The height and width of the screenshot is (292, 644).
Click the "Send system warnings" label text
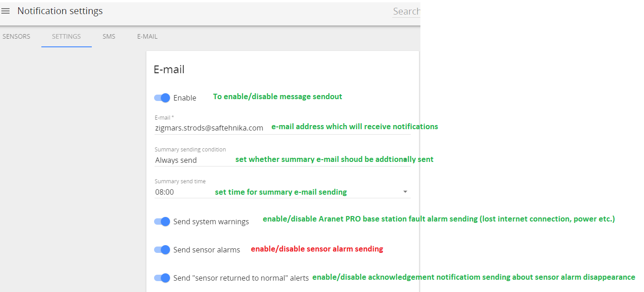pyautogui.click(x=211, y=222)
